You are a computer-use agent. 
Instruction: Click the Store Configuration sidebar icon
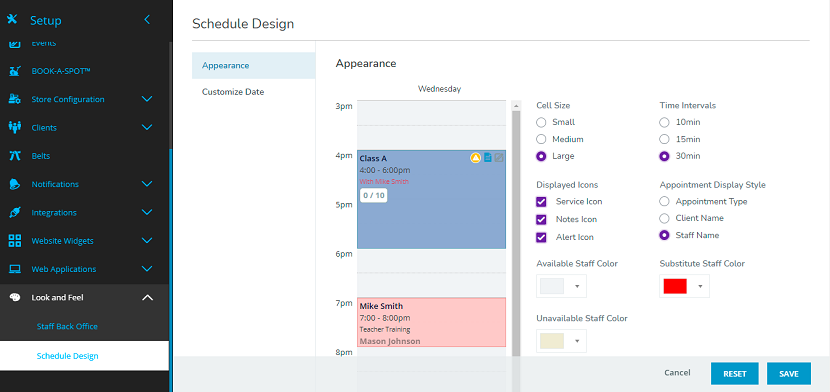tap(15, 99)
